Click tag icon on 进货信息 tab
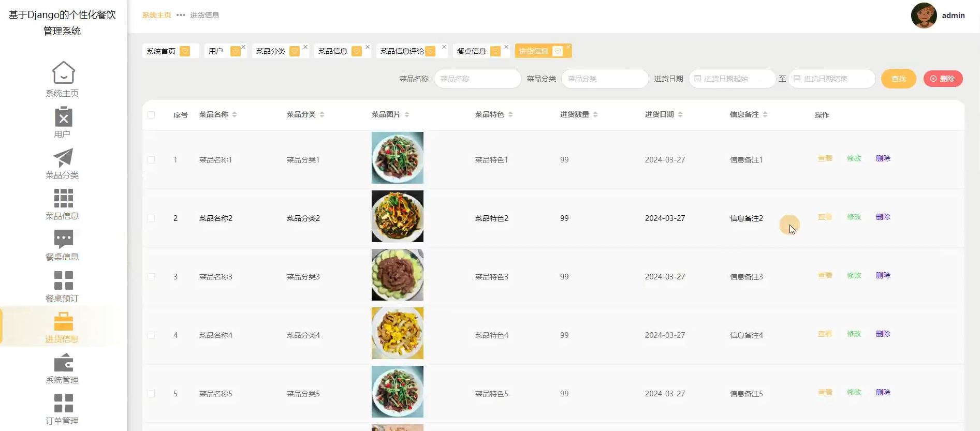Screen dimensions: 980x431 [558, 51]
